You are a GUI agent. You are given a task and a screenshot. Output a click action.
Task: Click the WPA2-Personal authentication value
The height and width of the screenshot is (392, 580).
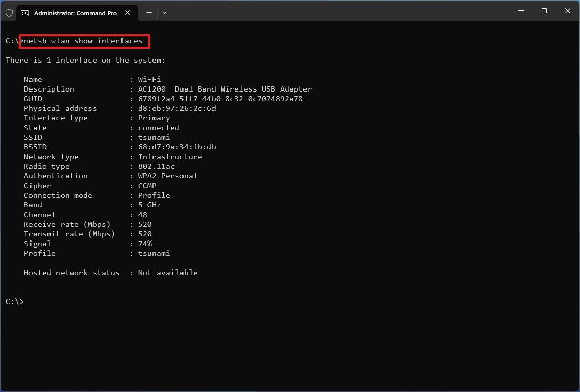pyautogui.click(x=168, y=176)
